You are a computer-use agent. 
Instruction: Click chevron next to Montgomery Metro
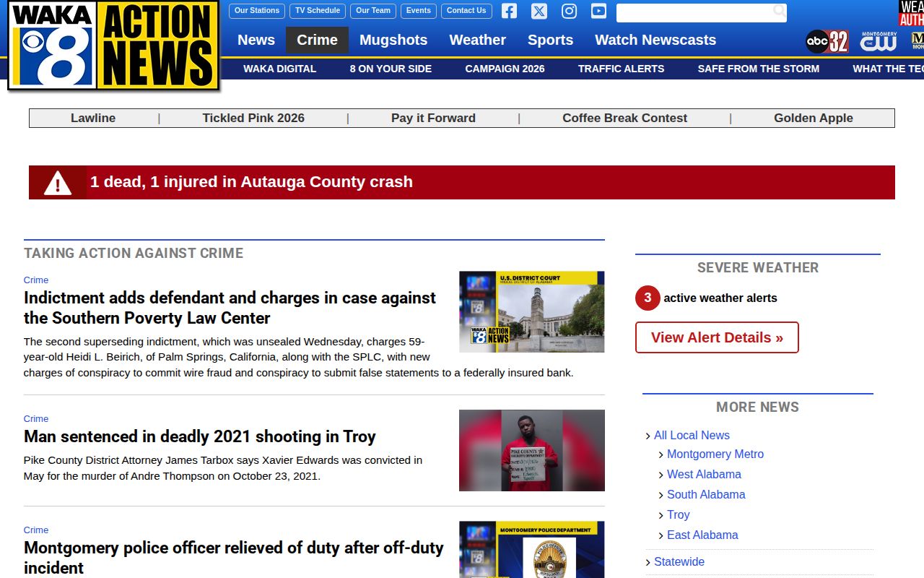(x=661, y=454)
